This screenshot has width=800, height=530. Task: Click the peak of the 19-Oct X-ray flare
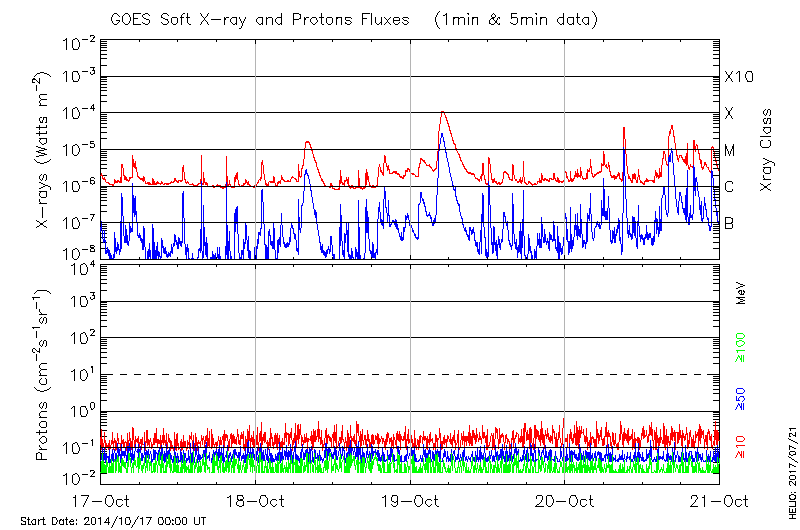pos(441,112)
